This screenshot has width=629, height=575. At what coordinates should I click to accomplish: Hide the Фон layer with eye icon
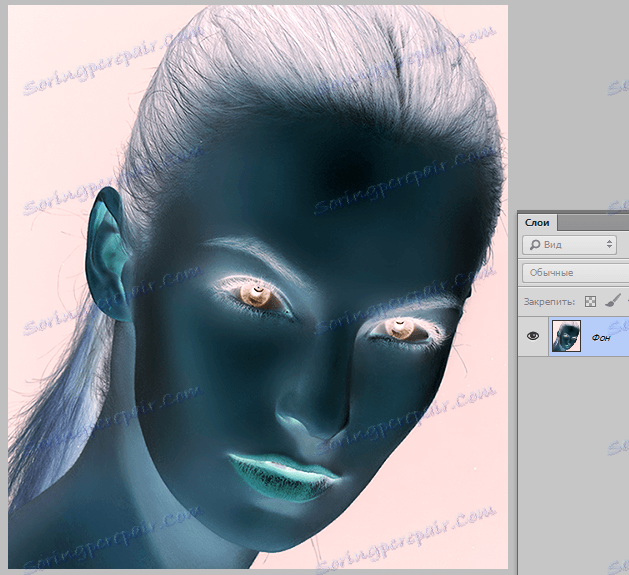tap(533, 337)
